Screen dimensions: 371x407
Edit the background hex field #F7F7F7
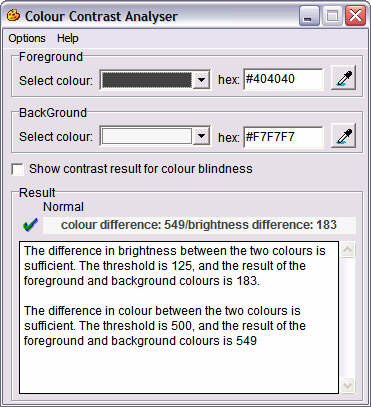[283, 137]
